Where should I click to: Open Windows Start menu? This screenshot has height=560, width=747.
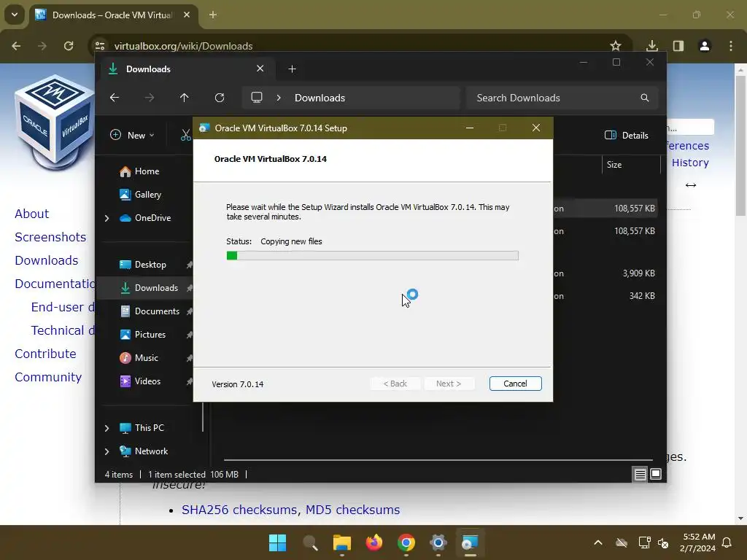point(277,542)
